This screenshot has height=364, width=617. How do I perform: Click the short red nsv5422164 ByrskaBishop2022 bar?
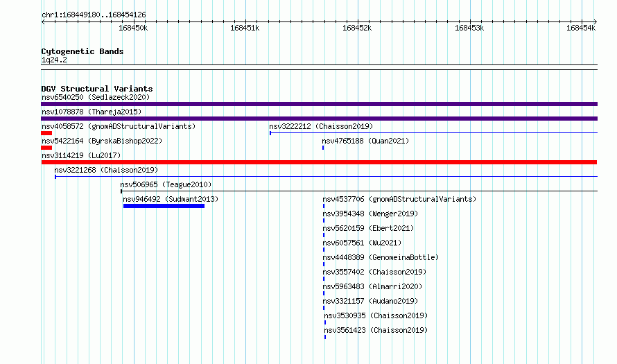[46, 148]
